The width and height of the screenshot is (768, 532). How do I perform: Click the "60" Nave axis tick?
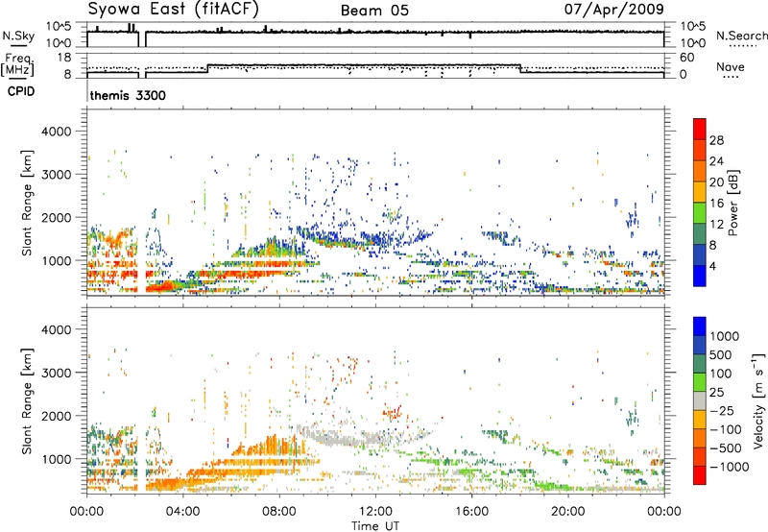pyautogui.click(x=687, y=58)
